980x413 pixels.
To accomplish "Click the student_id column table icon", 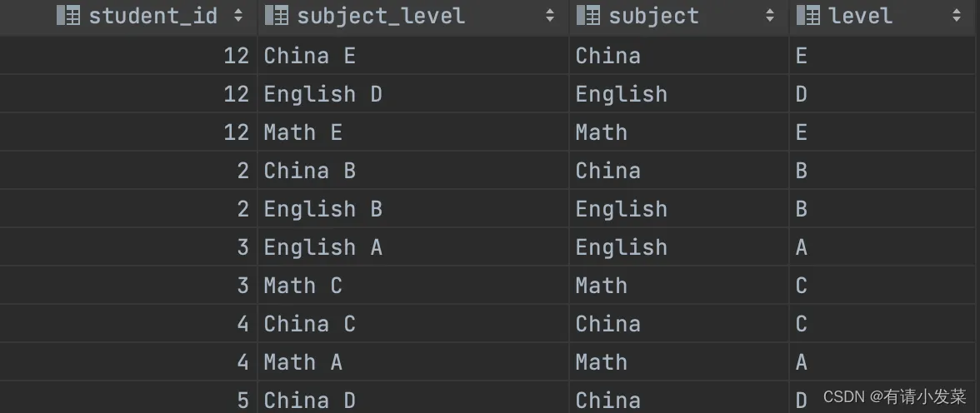I will coord(68,15).
